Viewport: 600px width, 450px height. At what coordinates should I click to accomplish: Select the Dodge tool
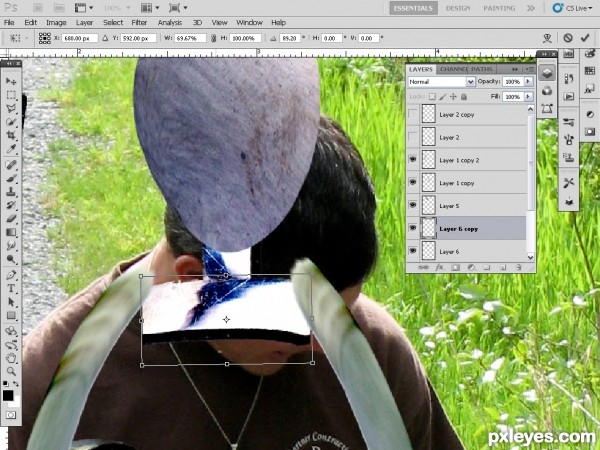(11, 259)
